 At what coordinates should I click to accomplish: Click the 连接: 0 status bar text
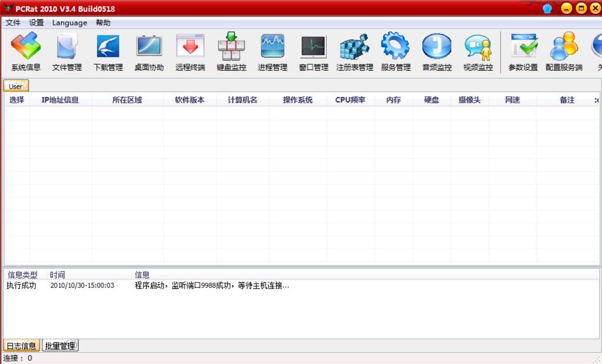point(18,358)
